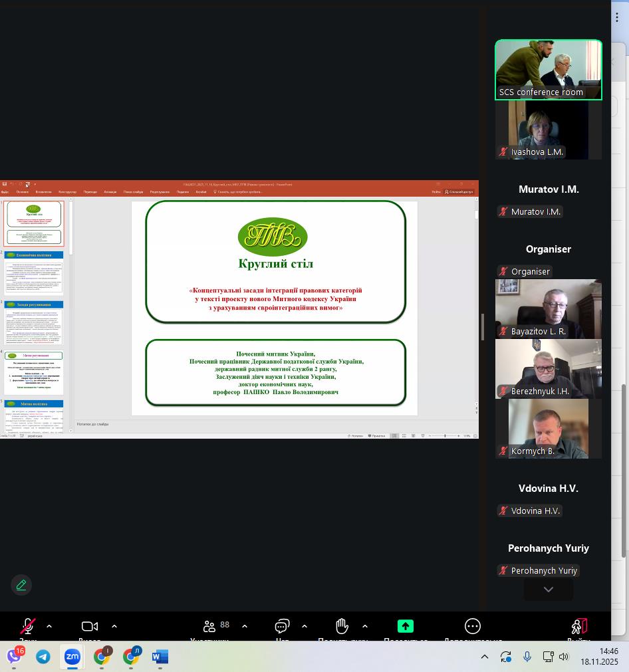Viewport: 629px width, 672px height.
Task: Unmute the microphone in Zoom
Action: tap(27, 626)
